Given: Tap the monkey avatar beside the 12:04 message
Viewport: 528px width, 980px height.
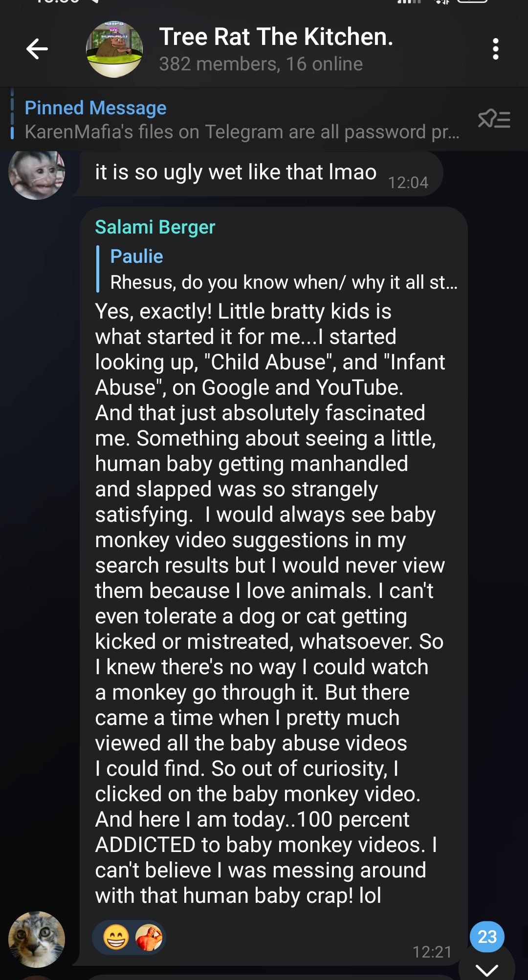Looking at the screenshot, I should [37, 173].
